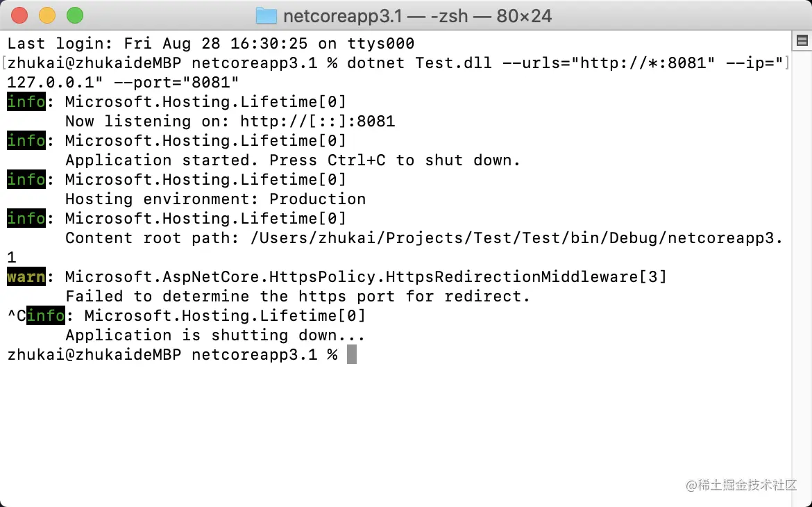Click 'Failed to determine the https port' message
This screenshot has width=812, height=507.
(x=297, y=297)
